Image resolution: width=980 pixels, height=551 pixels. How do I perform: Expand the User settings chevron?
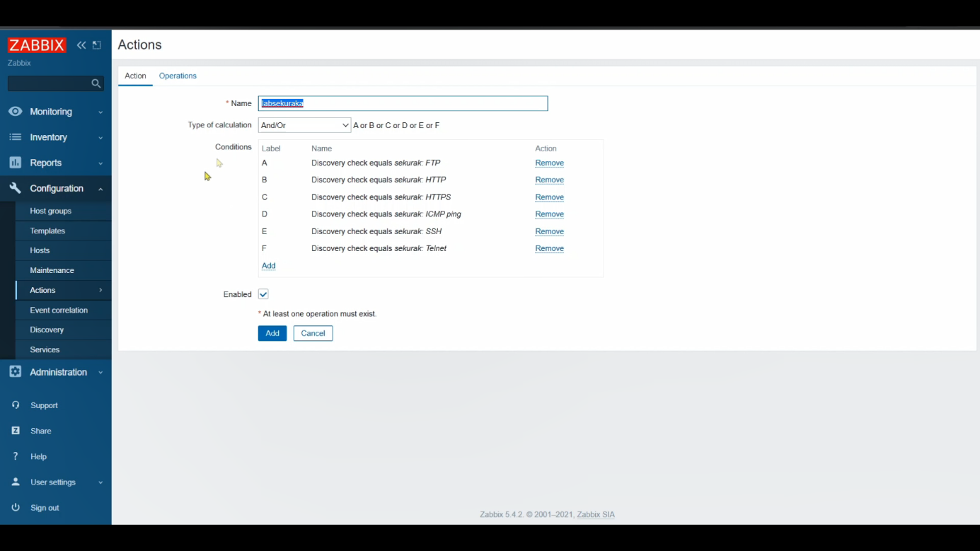pyautogui.click(x=100, y=483)
